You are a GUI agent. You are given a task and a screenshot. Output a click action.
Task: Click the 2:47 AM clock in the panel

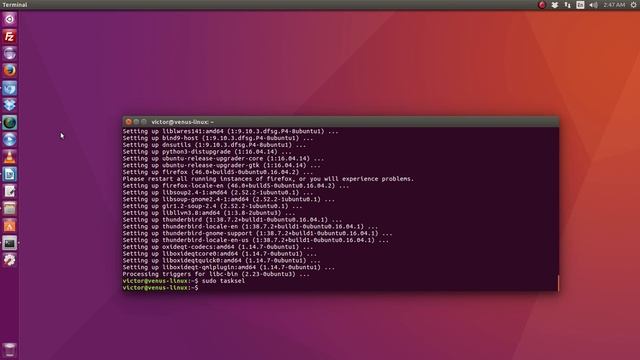click(614, 5)
